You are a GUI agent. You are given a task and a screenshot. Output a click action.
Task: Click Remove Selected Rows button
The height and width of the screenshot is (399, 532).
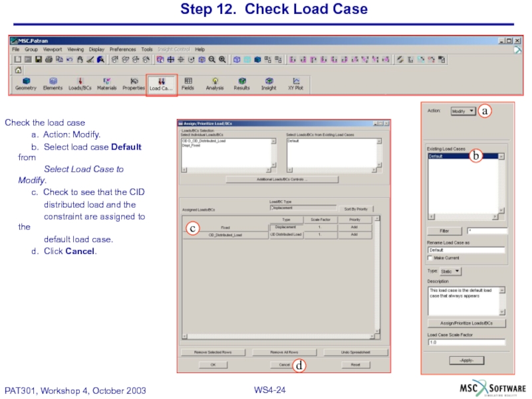213,352
